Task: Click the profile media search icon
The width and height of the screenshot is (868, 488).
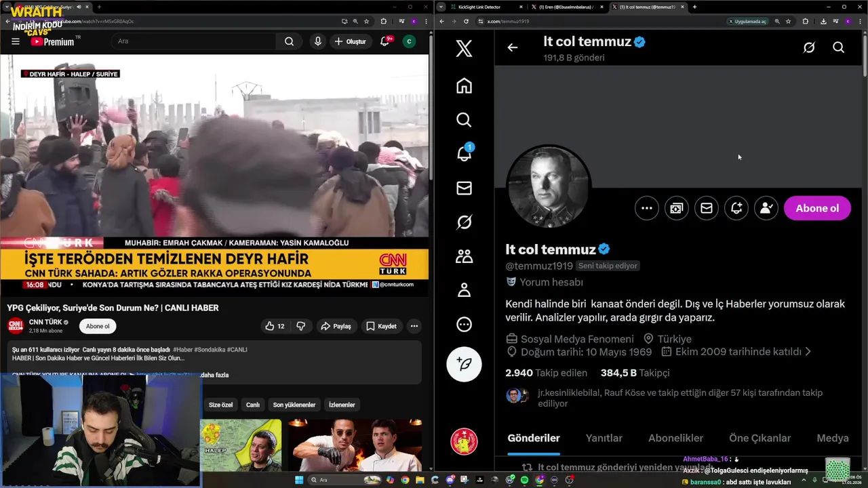Action: [x=676, y=208]
